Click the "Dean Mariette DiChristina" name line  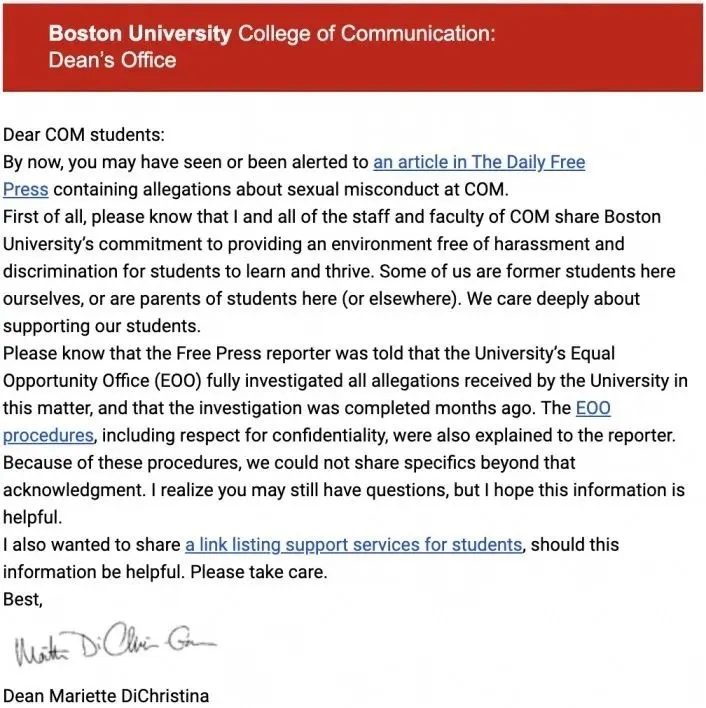click(106, 695)
